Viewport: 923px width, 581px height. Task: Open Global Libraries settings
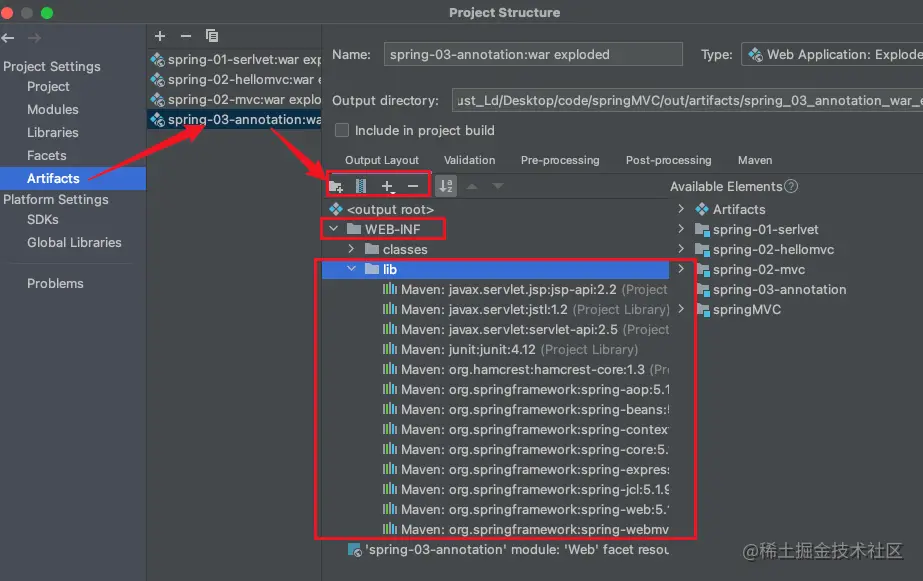(74, 243)
